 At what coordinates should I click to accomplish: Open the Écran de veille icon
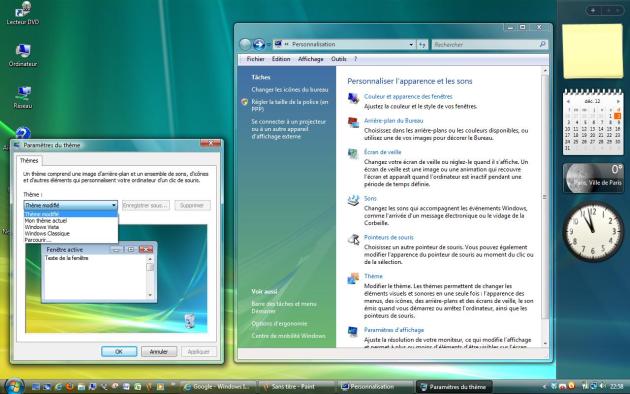(x=353, y=154)
